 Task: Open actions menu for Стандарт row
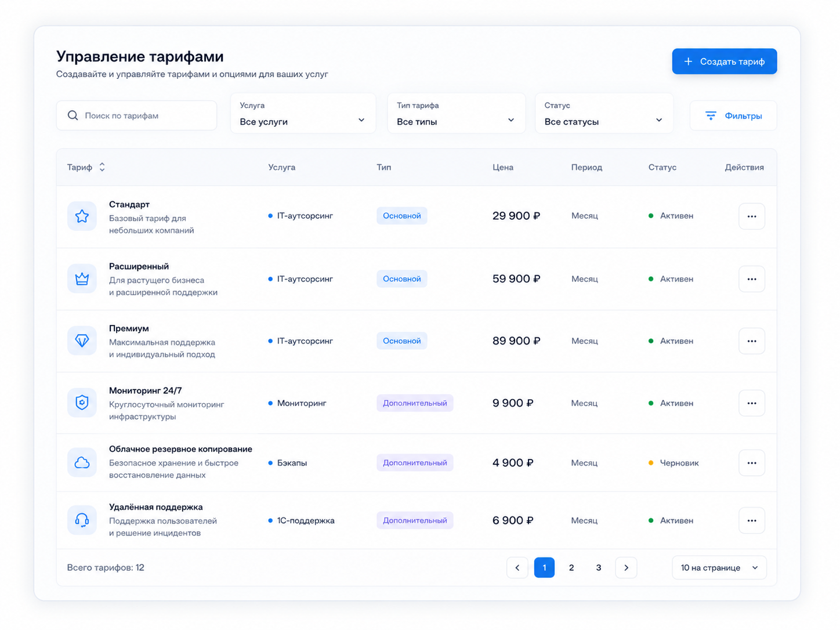click(752, 216)
